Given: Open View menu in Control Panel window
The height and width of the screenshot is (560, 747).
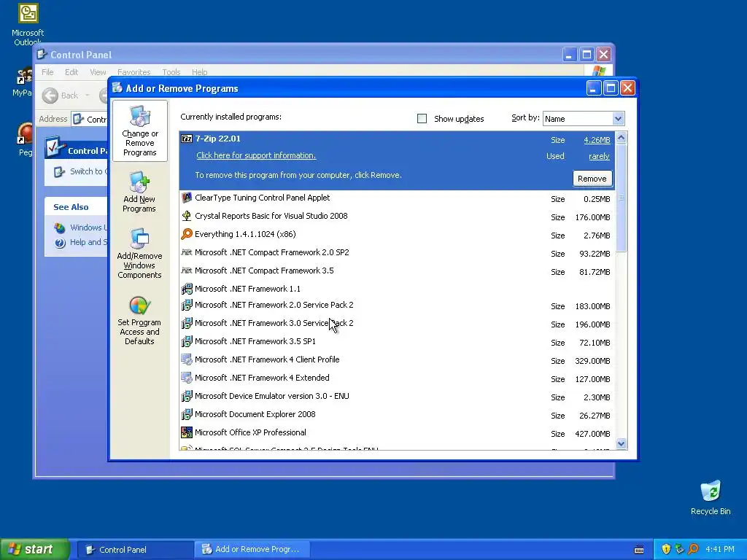Looking at the screenshot, I should (98, 72).
